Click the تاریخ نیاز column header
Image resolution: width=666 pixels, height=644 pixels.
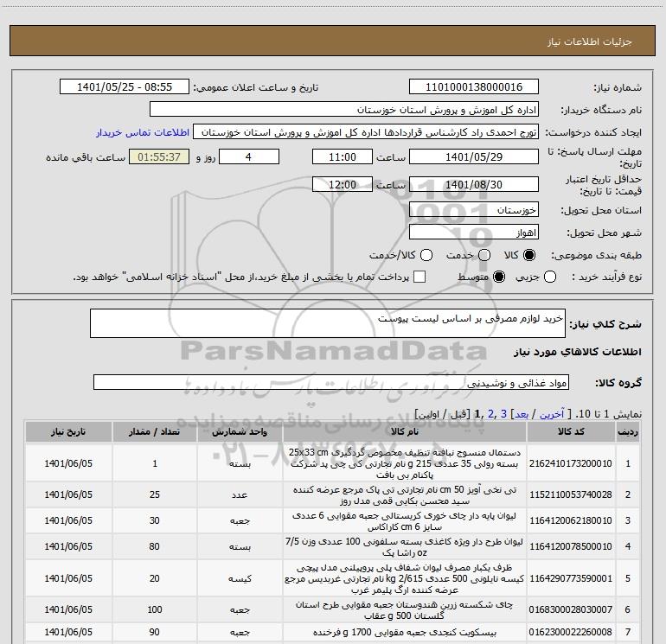(x=68, y=431)
